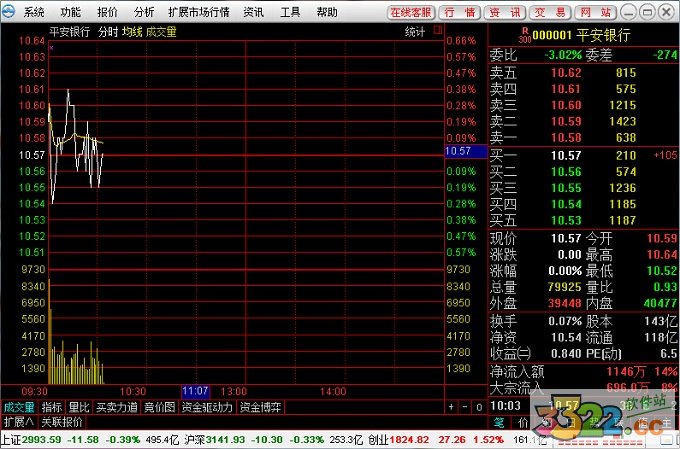Screen dimensions: 680x449
Task: Open the 关联报价 tab
Action: (62, 422)
